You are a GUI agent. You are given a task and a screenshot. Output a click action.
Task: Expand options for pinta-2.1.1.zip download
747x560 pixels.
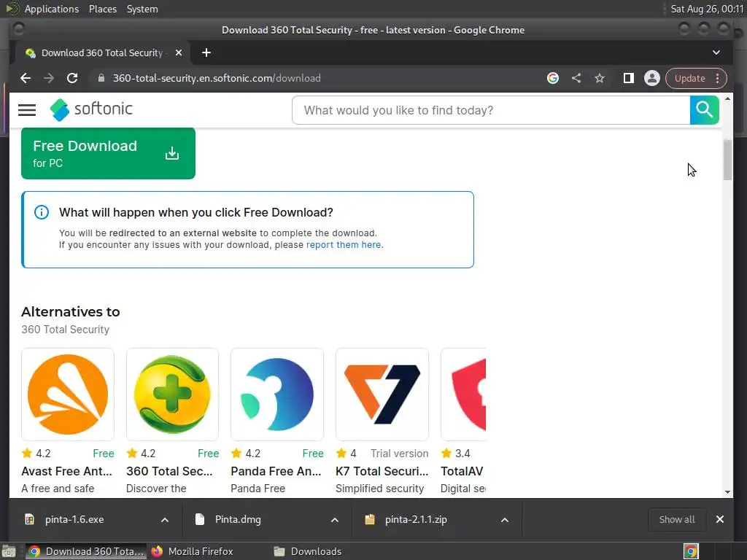pyautogui.click(x=505, y=520)
